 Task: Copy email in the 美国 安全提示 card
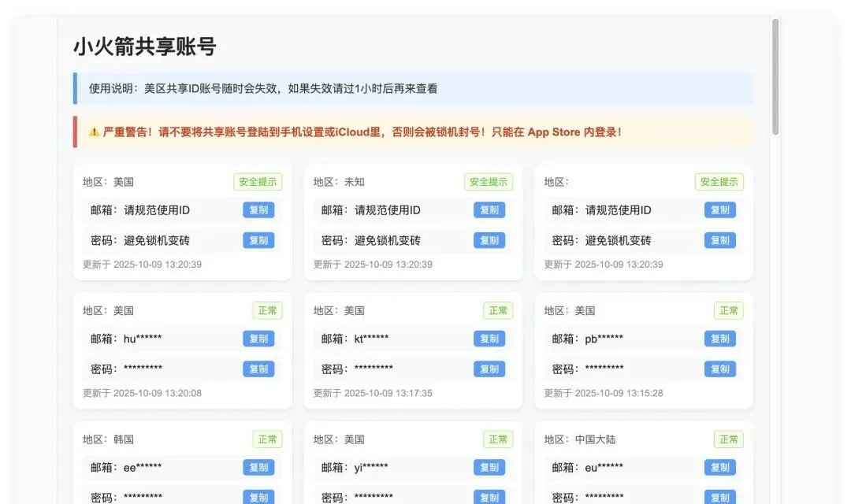click(x=258, y=210)
